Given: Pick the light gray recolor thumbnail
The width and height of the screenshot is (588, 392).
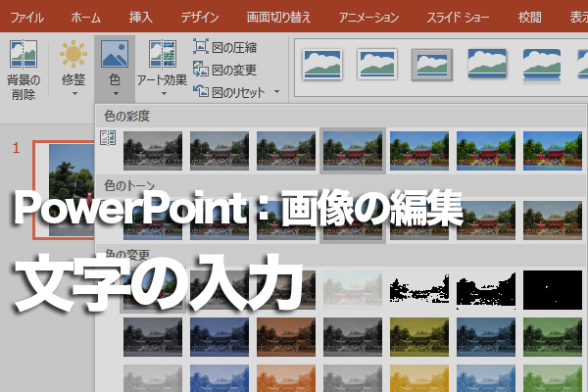Looking at the screenshot, I should pos(153,378).
